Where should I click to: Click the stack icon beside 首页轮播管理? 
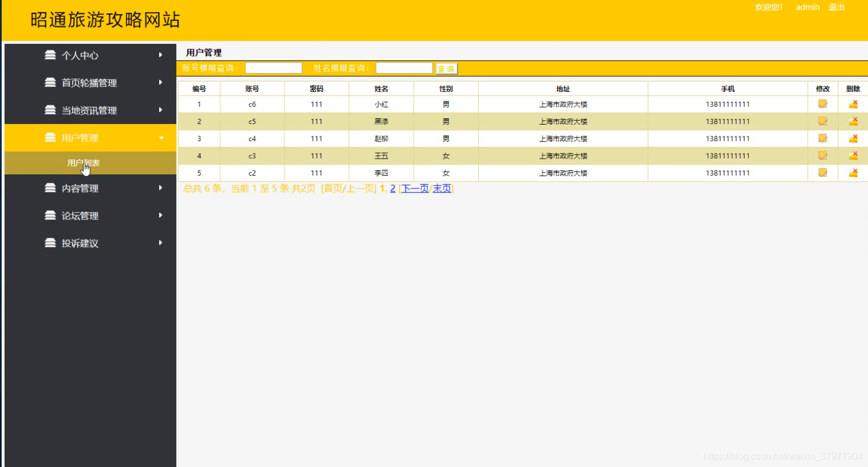pyautogui.click(x=50, y=83)
